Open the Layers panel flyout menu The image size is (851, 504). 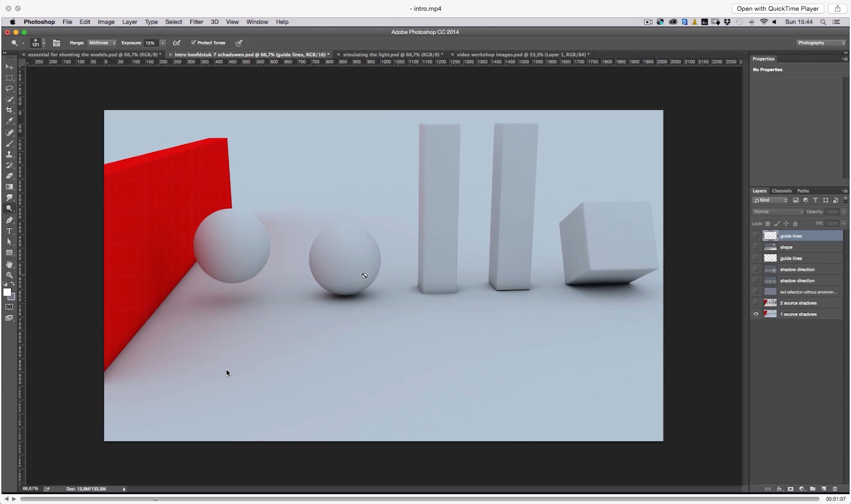(x=845, y=191)
